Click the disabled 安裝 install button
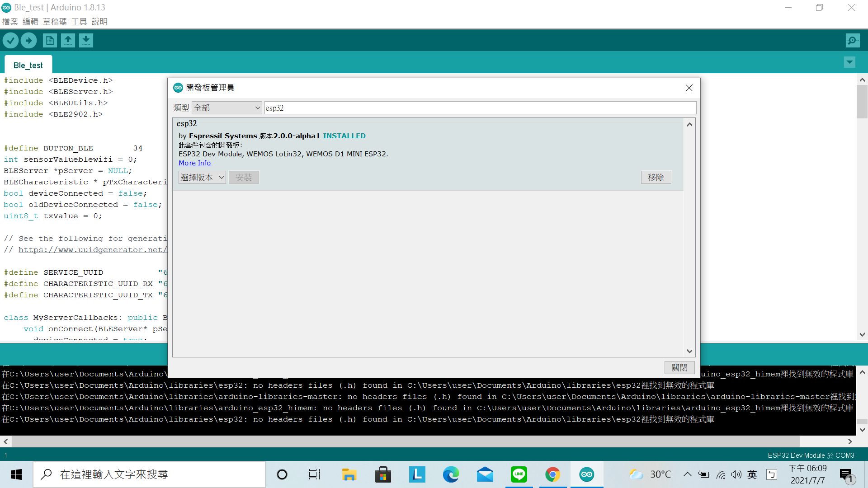 point(244,177)
